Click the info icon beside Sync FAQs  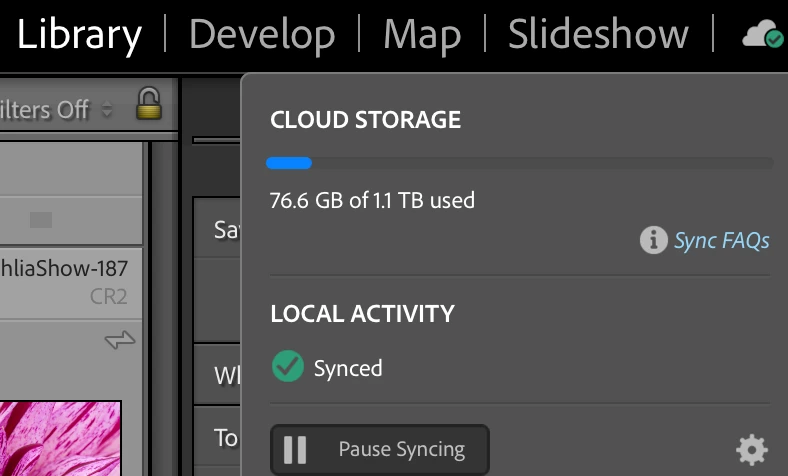coord(653,240)
